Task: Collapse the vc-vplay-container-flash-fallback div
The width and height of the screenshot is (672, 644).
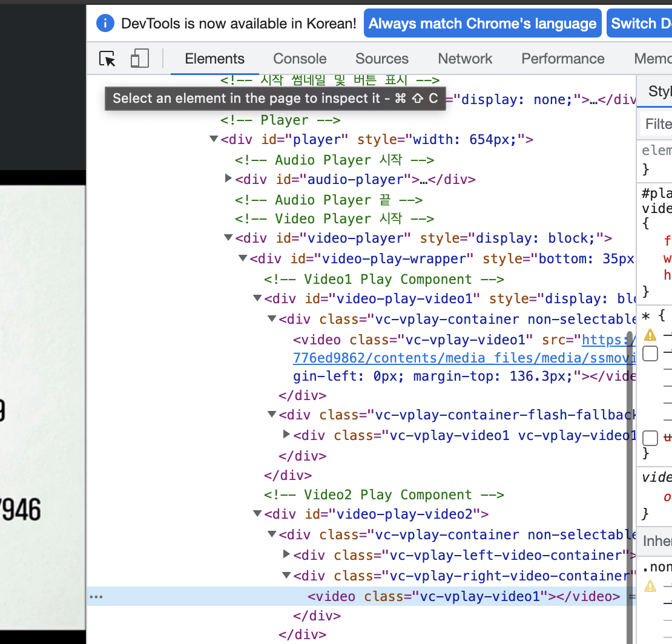Action: tap(272, 414)
